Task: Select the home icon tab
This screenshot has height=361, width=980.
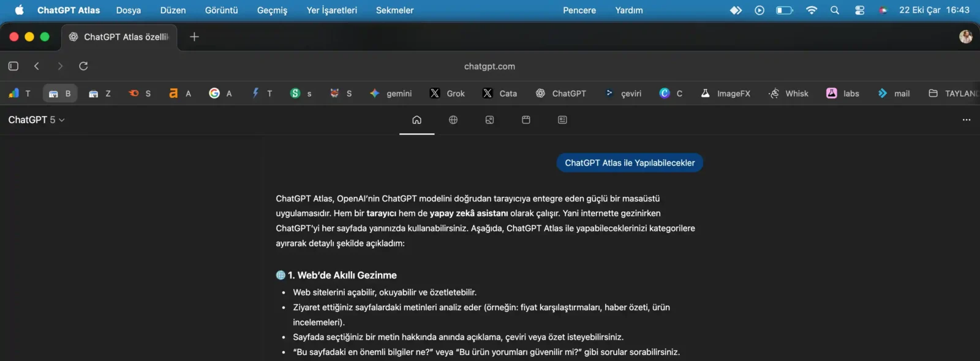Action: 417,120
